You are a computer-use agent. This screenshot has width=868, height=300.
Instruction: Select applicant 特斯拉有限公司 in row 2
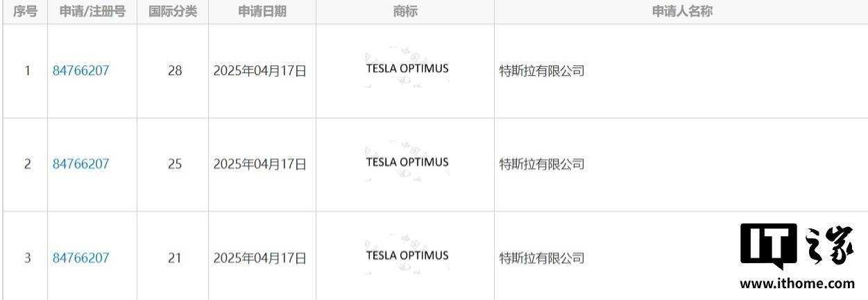[x=542, y=164]
